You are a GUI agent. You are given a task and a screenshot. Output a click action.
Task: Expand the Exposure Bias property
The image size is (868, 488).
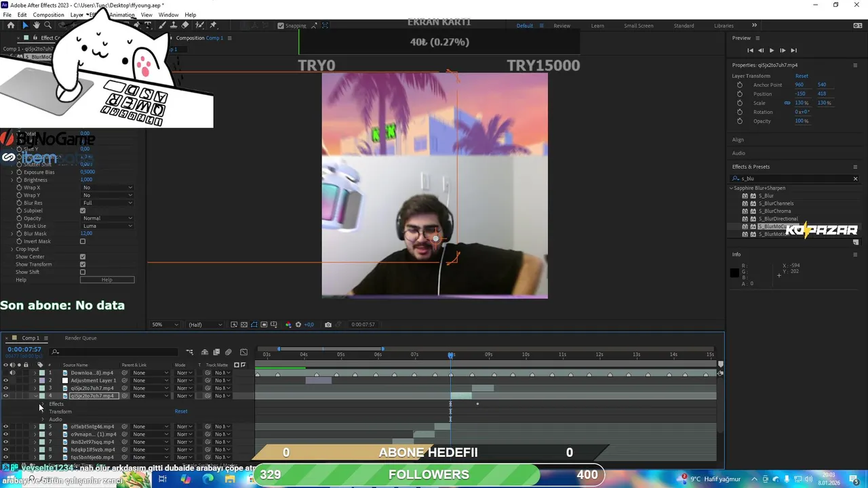[x=12, y=172]
